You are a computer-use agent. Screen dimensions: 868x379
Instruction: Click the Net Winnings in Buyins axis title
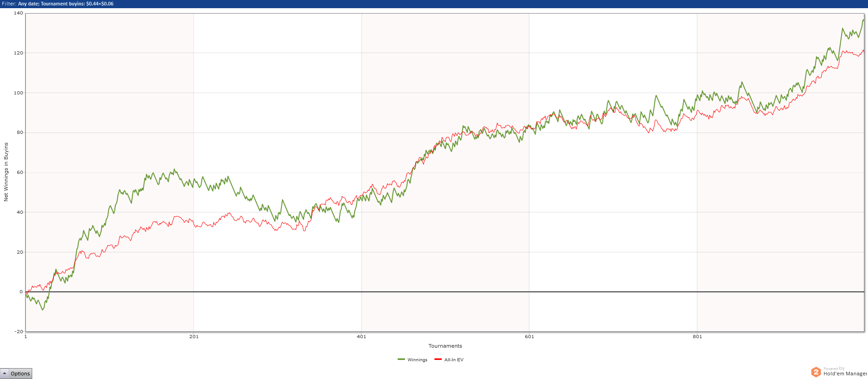(6, 172)
